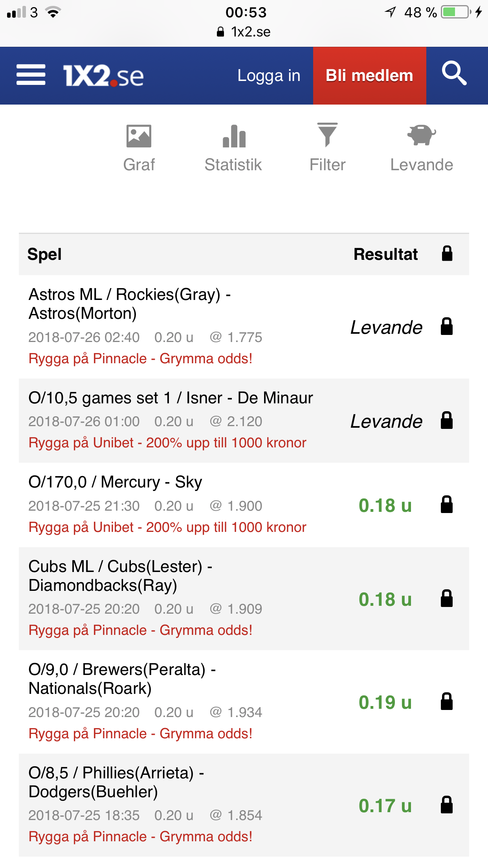Screen dimensions: 488x868
Task: Click lock icon on Mercury - Sky row
Action: pos(447,504)
